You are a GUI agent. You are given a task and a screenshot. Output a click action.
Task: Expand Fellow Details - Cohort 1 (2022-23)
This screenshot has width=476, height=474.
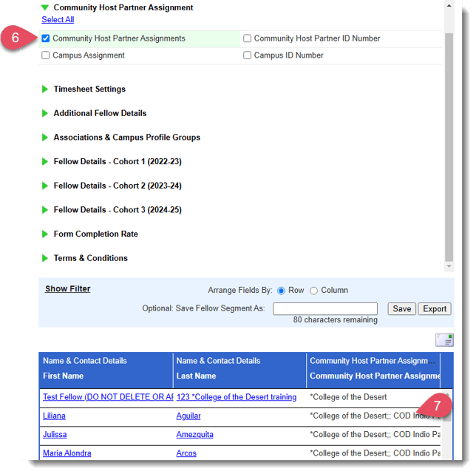[x=46, y=162]
